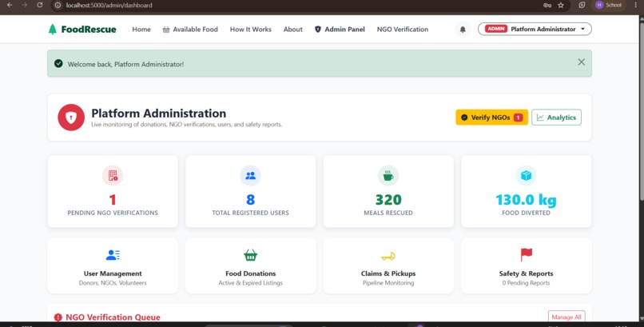The width and height of the screenshot is (644, 327).
Task: Click the Safety & Reports flag icon
Action: [x=526, y=255]
